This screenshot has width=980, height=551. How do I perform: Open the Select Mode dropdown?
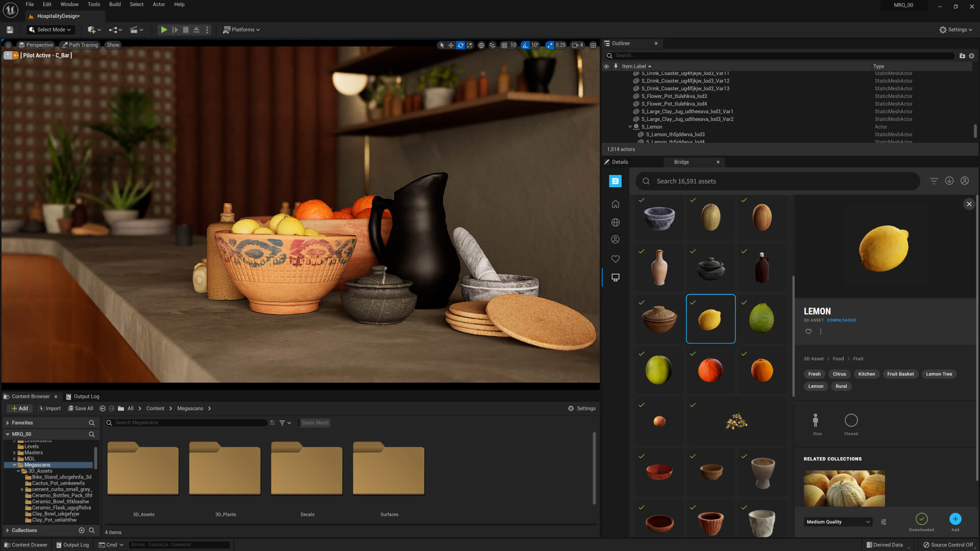50,30
